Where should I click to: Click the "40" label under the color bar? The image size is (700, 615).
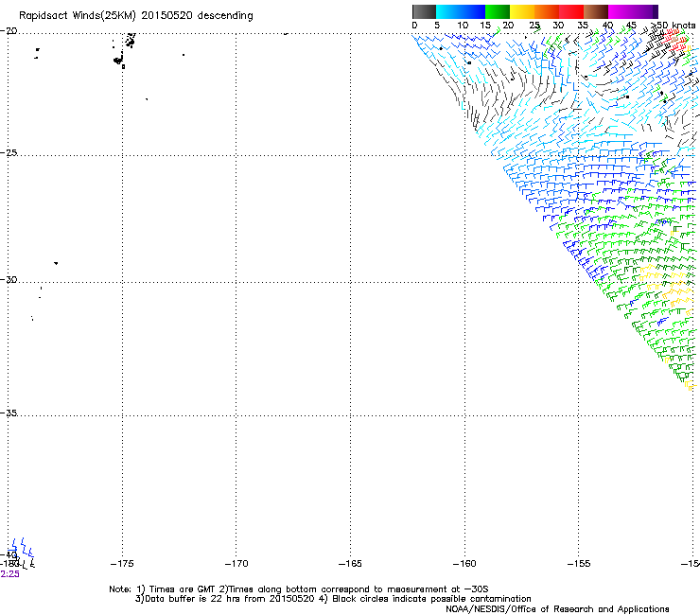[607, 26]
